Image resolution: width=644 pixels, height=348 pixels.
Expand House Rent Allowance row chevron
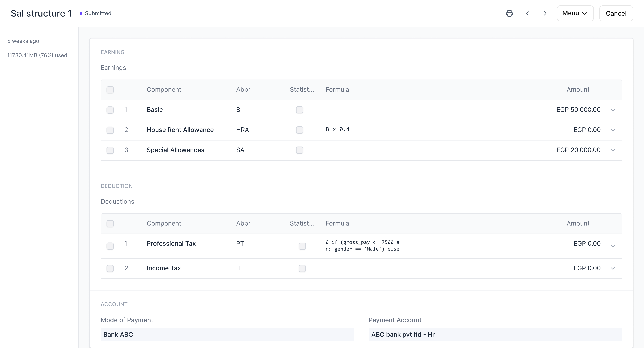click(613, 130)
